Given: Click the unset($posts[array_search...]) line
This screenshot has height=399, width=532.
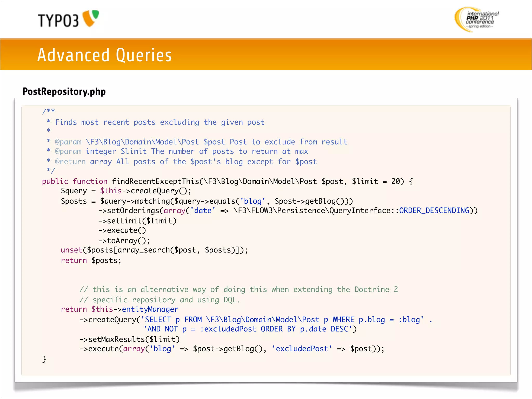Looking at the screenshot, I should 154,250.
